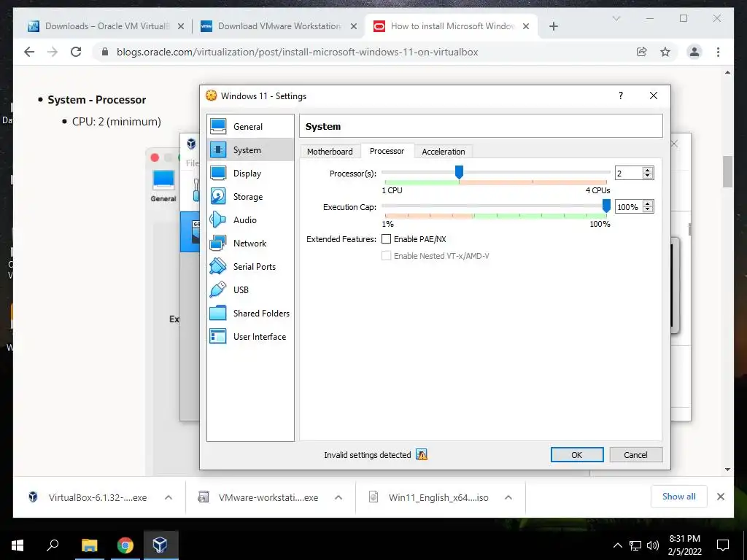
Task: Expand Win11 iso download options chevron
Action: click(x=508, y=497)
